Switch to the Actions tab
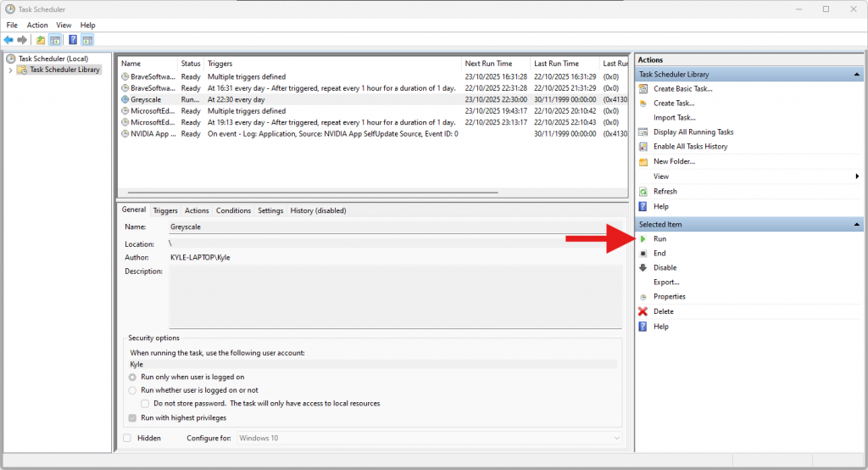868x470 pixels. (197, 210)
